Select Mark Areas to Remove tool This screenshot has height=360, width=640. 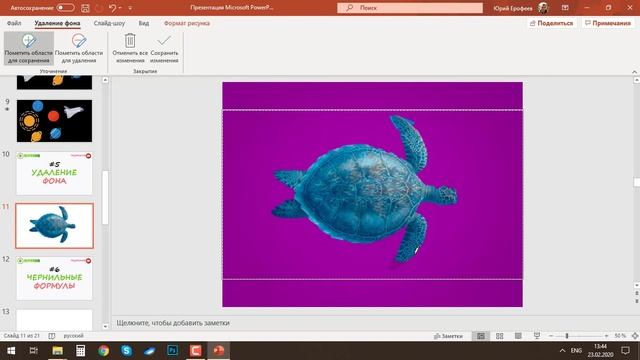pyautogui.click(x=79, y=48)
